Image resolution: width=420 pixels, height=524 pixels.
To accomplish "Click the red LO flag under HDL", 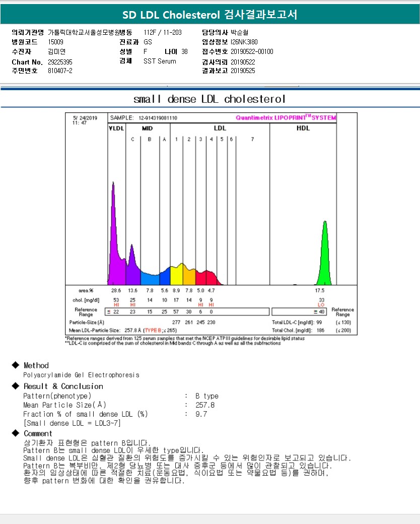I will (320, 305).
